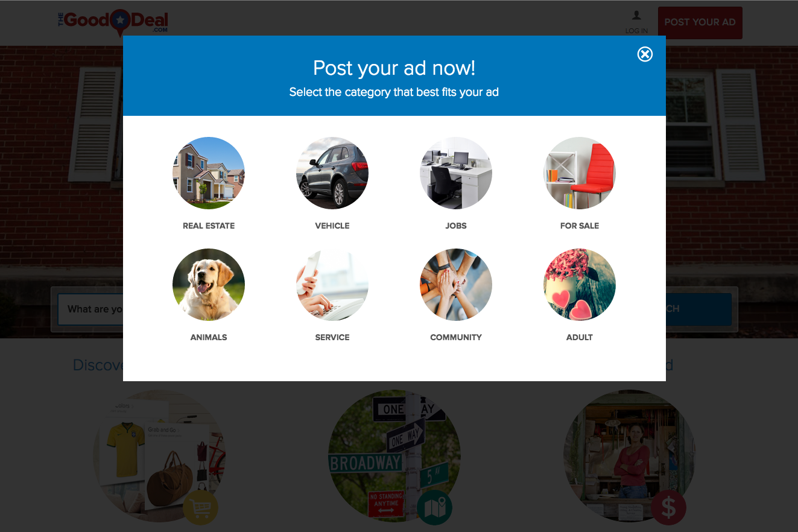Click the Broadway street signs thumbnail
This screenshot has width=798, height=532.
pos(394,457)
